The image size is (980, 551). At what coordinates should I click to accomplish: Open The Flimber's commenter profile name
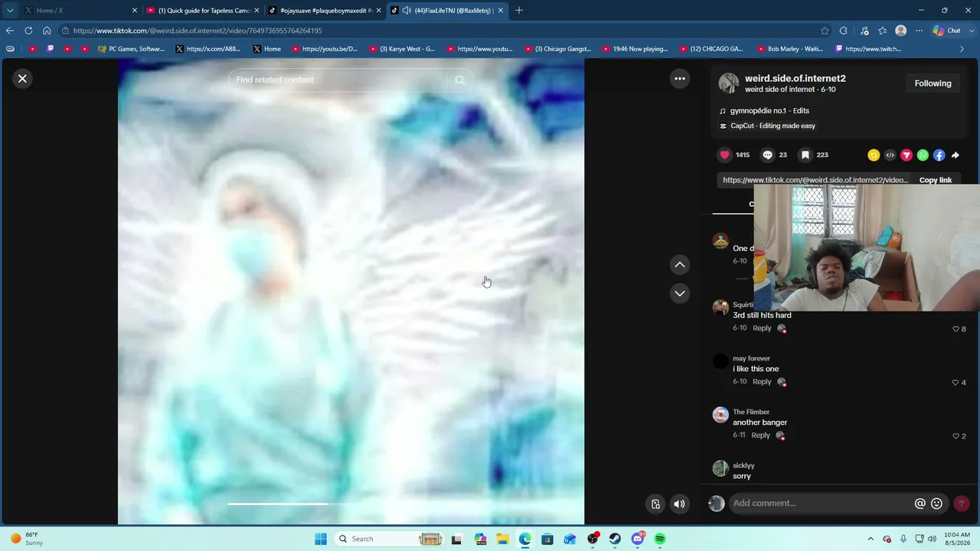[751, 412]
